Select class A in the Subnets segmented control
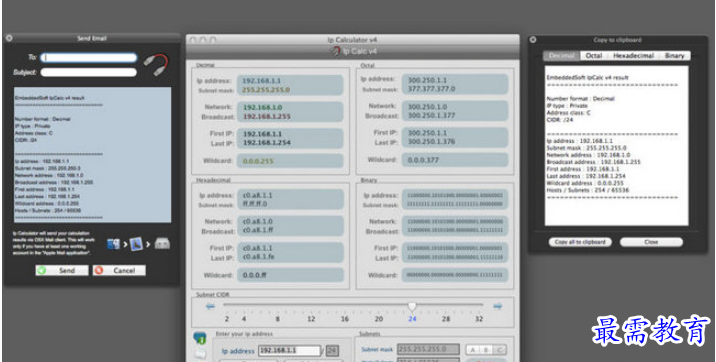Viewport: 716px width, 362px height. tap(472, 350)
